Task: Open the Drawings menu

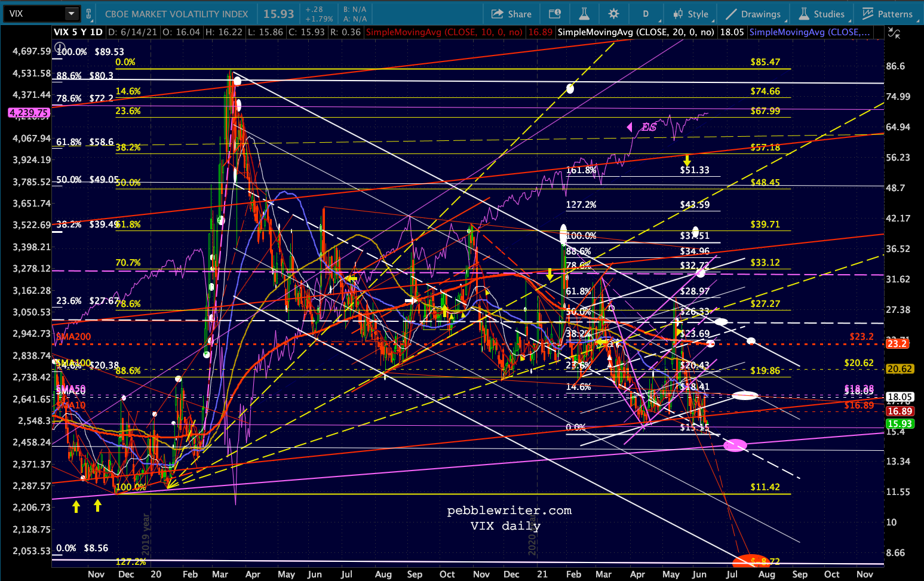Action: pos(753,14)
